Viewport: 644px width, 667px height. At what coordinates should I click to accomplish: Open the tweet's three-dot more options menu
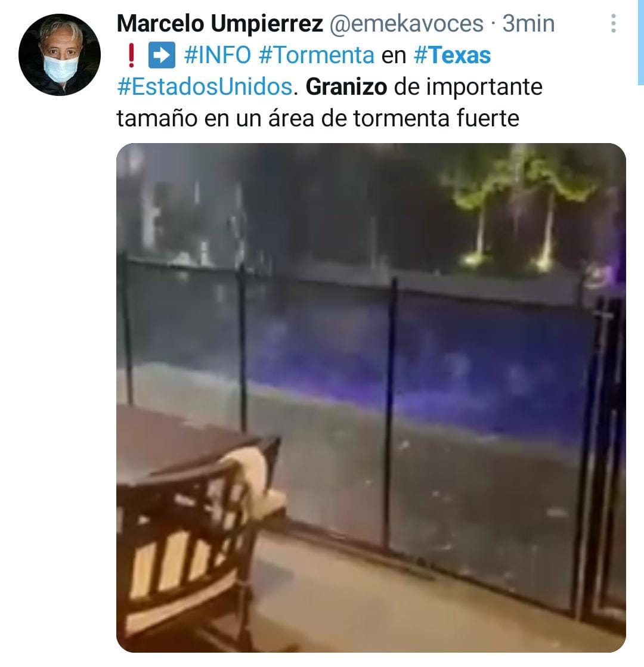pos(613,23)
